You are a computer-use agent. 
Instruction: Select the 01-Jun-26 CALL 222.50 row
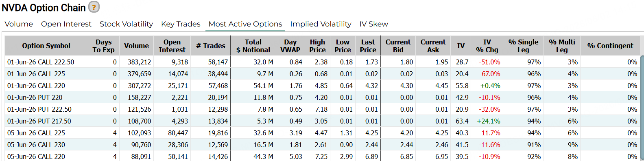tap(322, 62)
